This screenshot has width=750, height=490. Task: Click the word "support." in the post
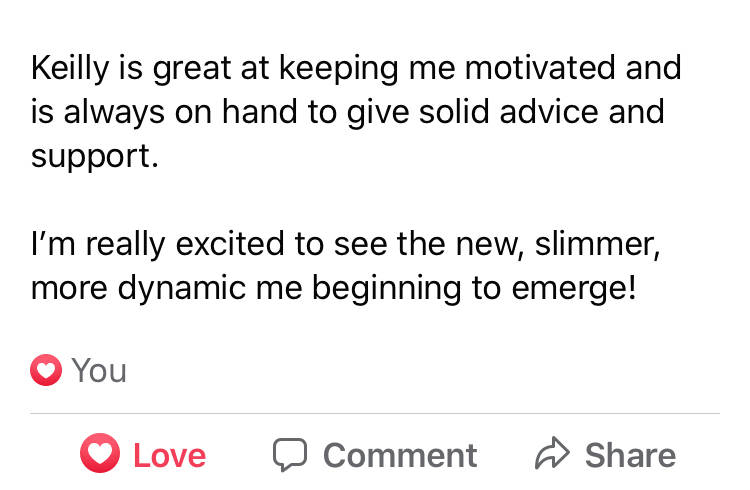[x=94, y=155]
